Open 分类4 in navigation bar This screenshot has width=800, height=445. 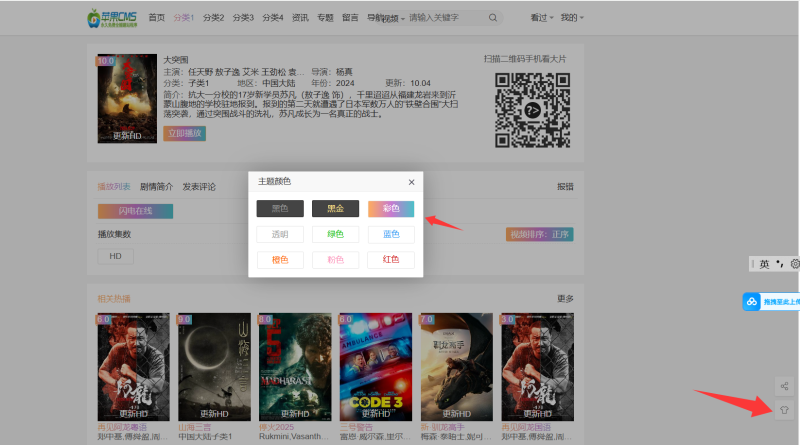(x=272, y=18)
